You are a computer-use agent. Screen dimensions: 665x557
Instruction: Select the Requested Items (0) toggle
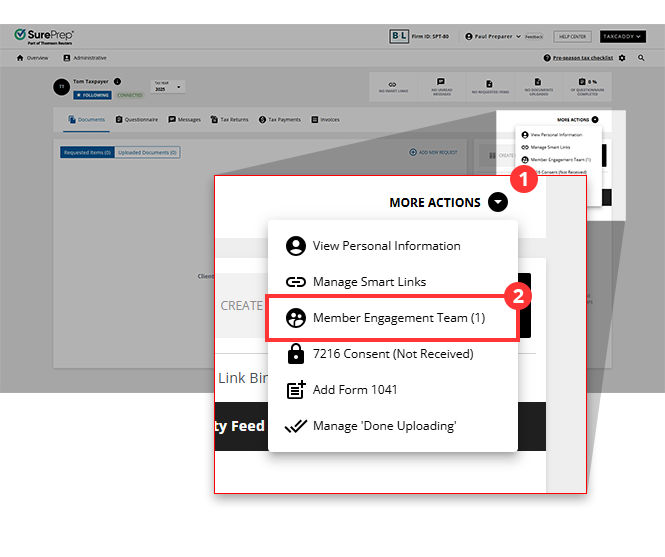point(87,152)
